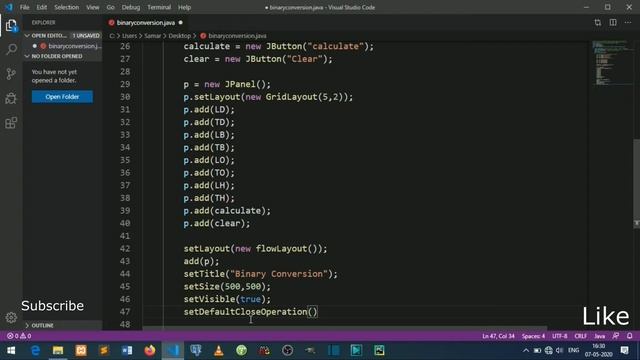
Task: Click the network icon in system tray
Action: (549, 350)
